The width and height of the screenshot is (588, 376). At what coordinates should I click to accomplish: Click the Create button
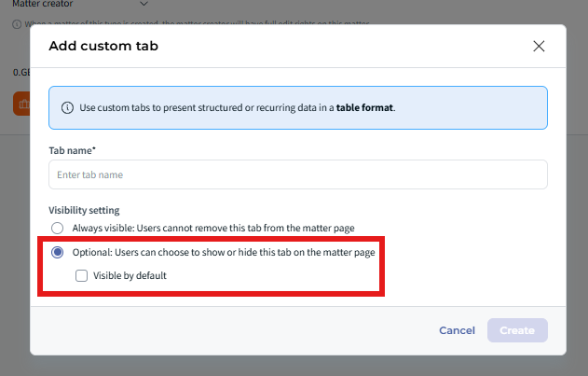click(517, 330)
